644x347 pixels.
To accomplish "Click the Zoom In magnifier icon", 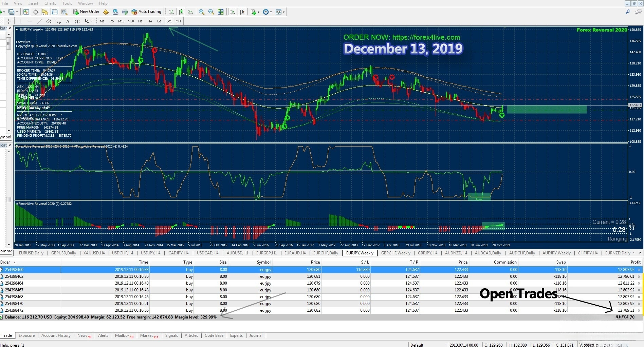I will 202,12.
